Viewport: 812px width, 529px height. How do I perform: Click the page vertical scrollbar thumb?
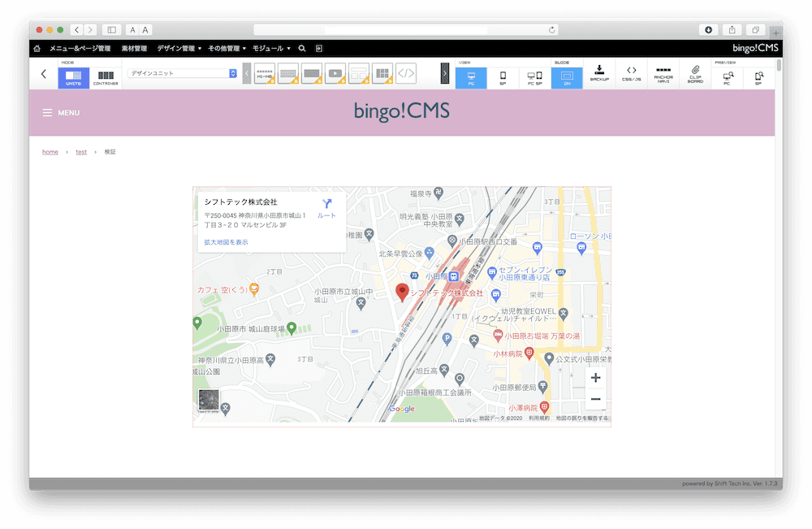click(x=779, y=65)
